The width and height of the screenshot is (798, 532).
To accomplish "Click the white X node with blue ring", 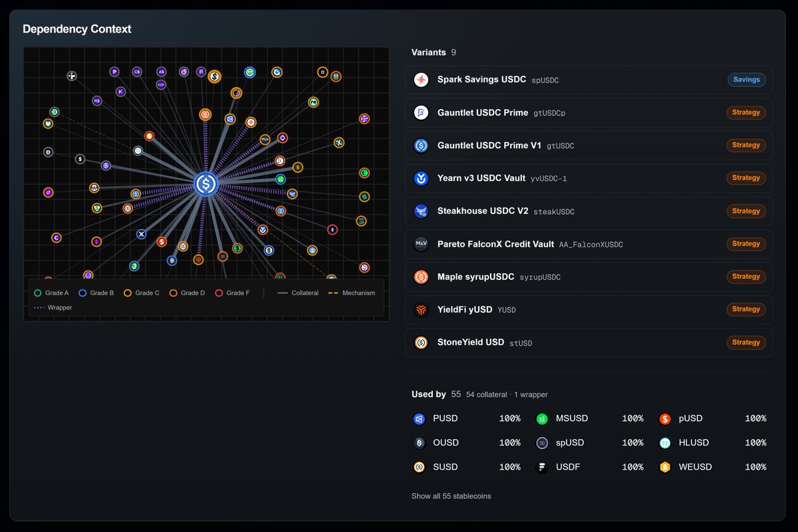I will pyautogui.click(x=141, y=234).
